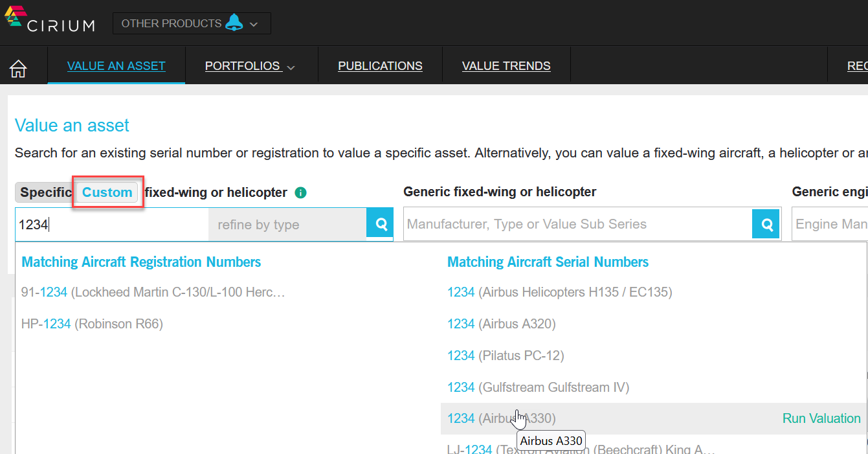Click the search magnifier next to the 1234 field

pyautogui.click(x=380, y=223)
